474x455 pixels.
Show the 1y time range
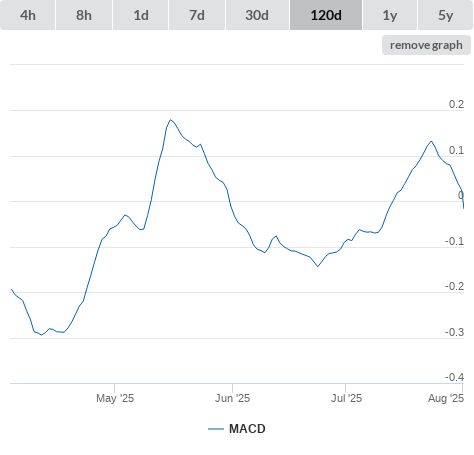click(390, 15)
